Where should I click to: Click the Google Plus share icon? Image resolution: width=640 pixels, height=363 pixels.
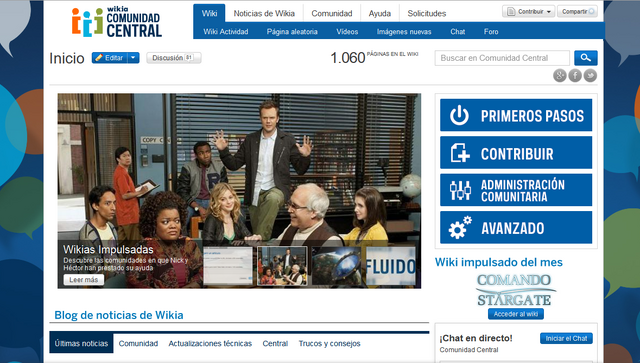pyautogui.click(x=560, y=76)
